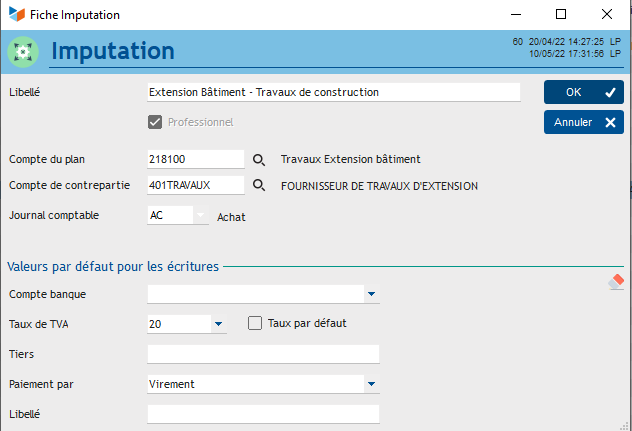
Task: Click the top Libellé text field
Action: pos(333,92)
